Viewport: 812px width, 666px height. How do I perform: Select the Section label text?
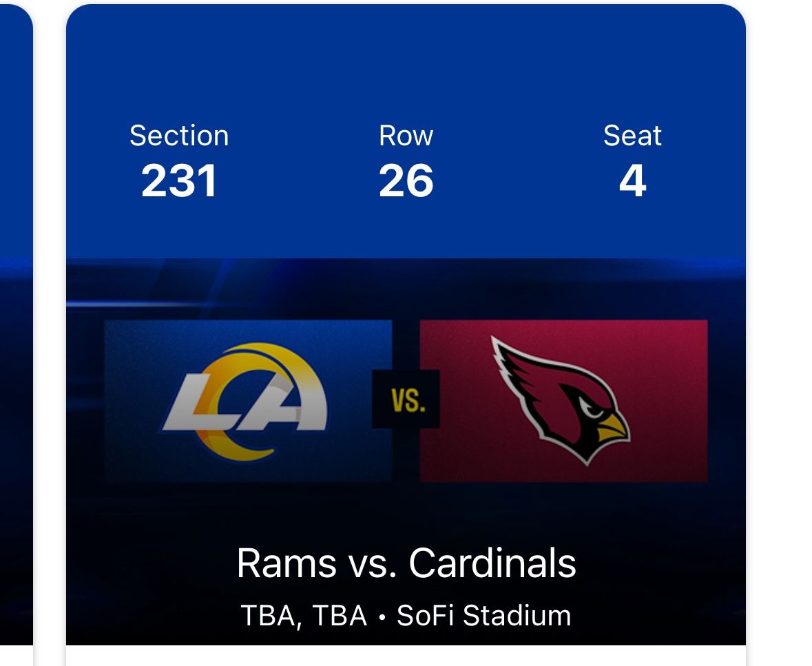click(x=179, y=136)
